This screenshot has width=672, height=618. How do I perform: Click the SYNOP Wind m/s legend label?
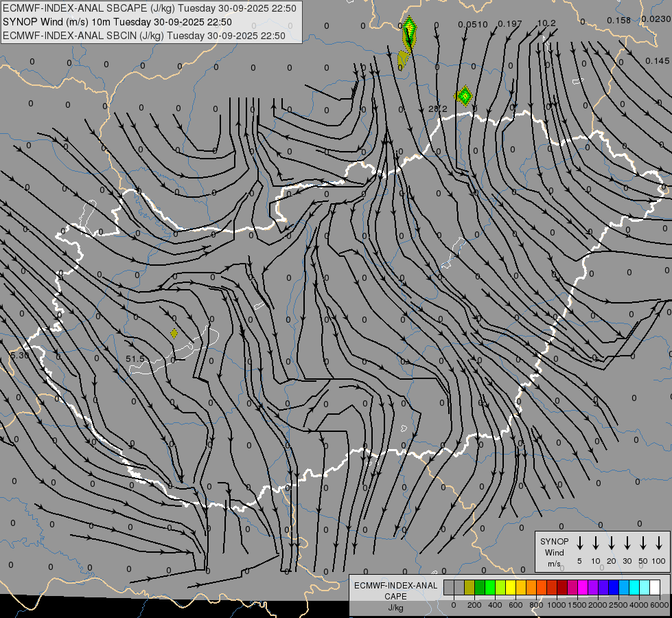[x=554, y=552]
